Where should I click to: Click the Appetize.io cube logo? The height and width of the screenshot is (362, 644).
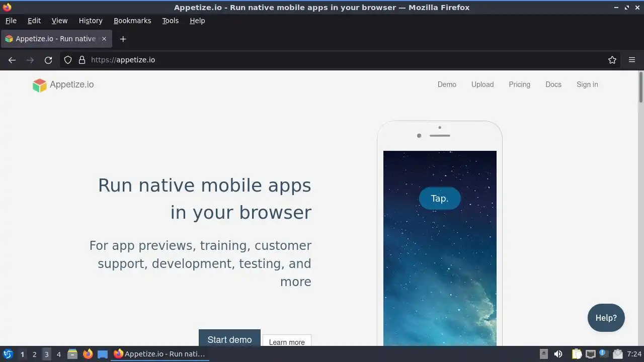pos(39,85)
